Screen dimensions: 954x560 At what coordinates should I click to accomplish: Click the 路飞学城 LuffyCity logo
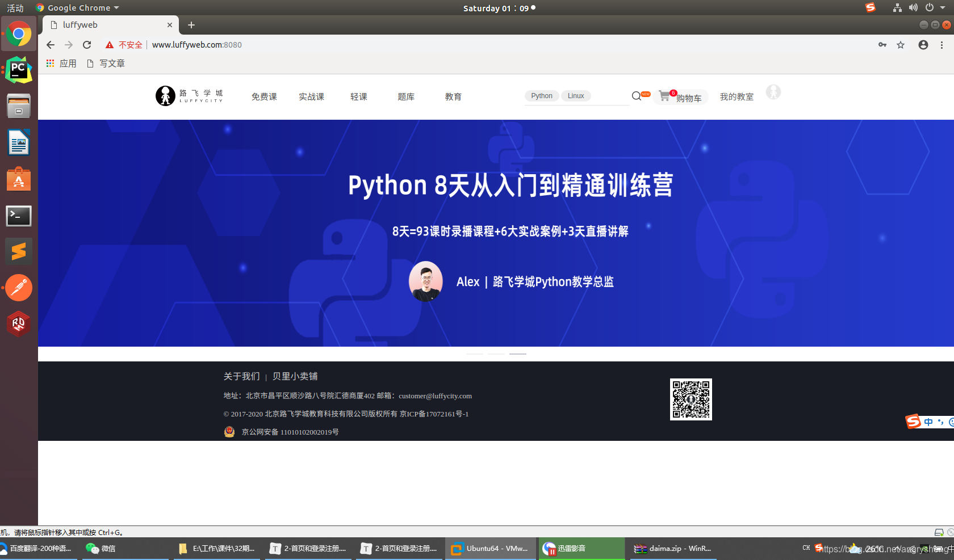click(x=189, y=96)
